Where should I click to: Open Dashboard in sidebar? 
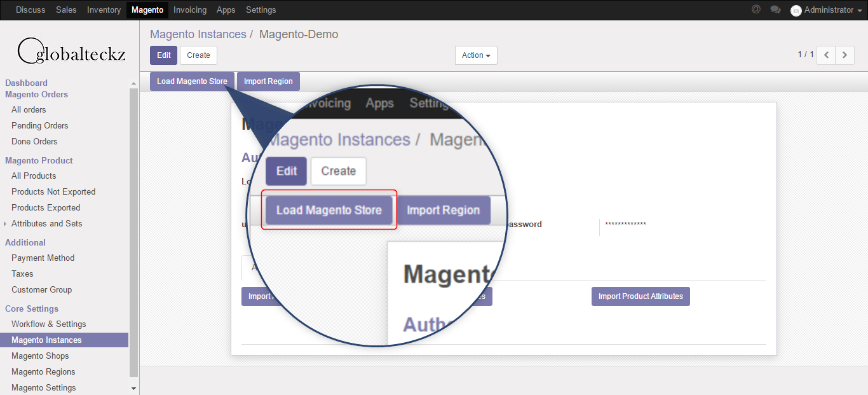(x=26, y=83)
